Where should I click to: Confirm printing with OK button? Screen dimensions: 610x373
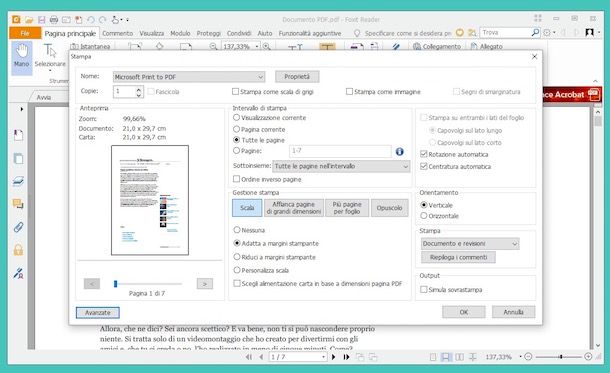click(464, 312)
